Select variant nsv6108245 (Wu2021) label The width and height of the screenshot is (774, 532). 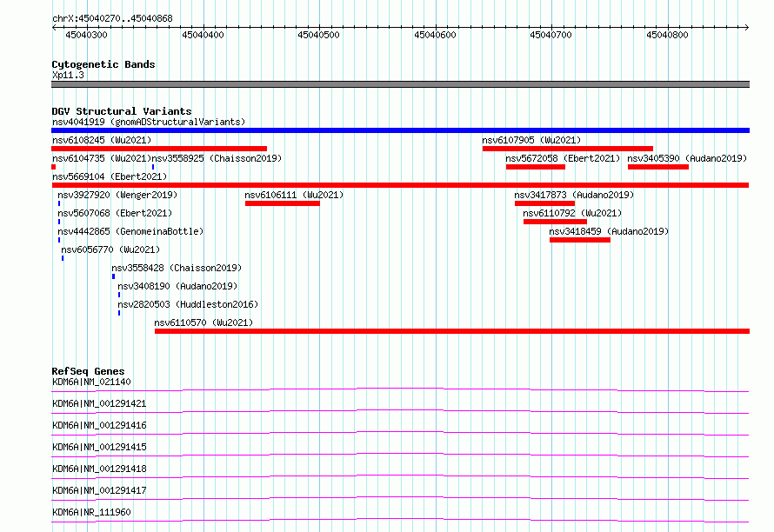[102, 140]
